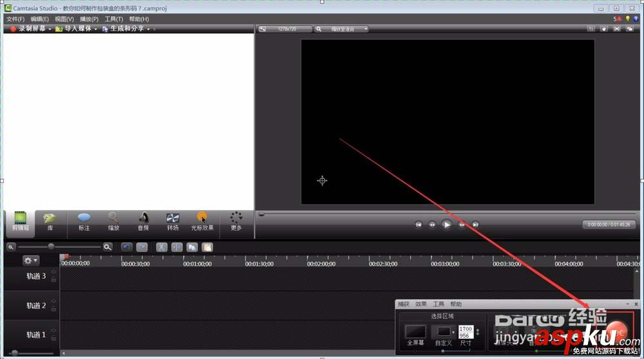The height and width of the screenshot is (359, 644).
Task: Click the timeline zoom-out magnifier icon
Action: point(11,247)
